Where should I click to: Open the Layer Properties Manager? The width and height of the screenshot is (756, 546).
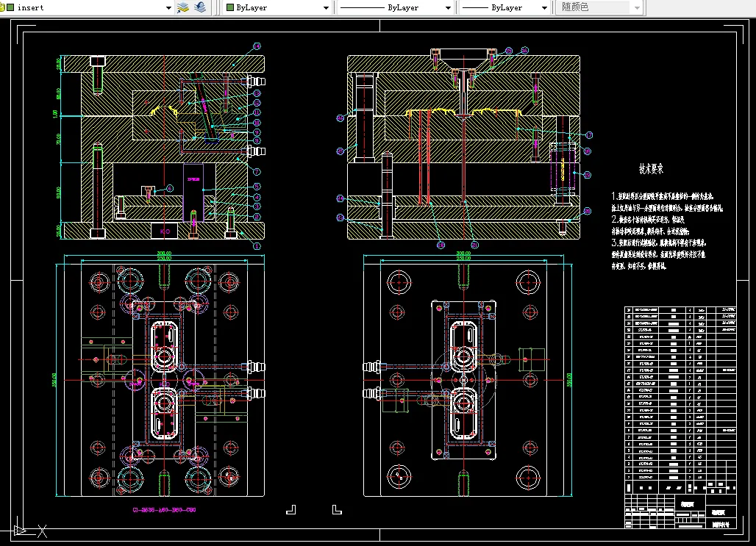click(183, 7)
